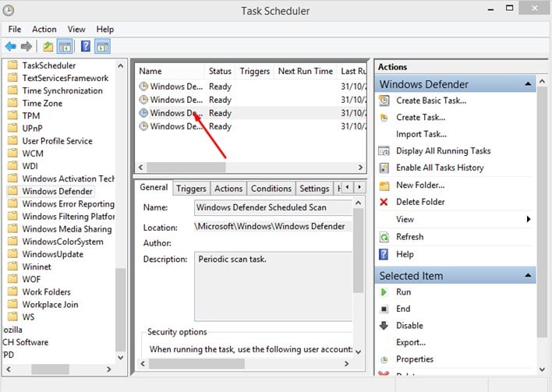Viewport: 552px width, 392px height.
Task: Open the Action menu
Action: (x=44, y=29)
